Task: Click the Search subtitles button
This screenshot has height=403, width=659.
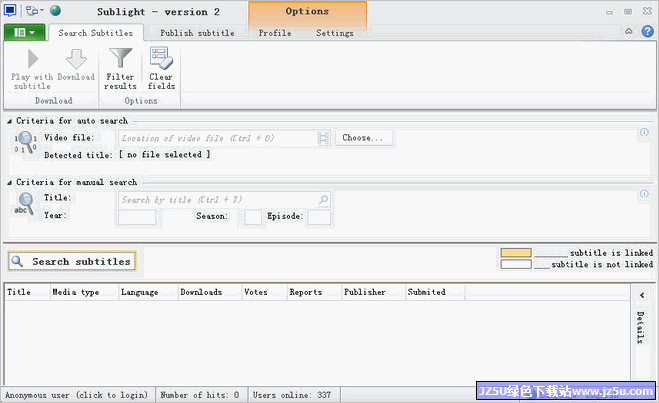Action: point(72,261)
